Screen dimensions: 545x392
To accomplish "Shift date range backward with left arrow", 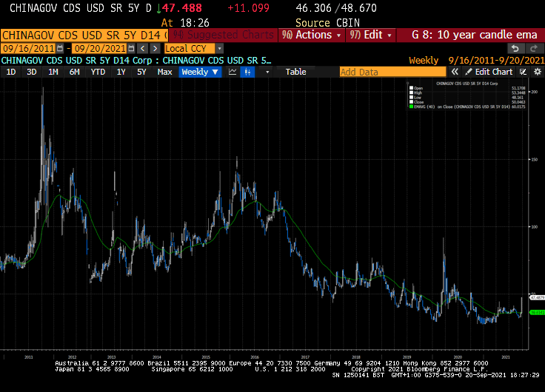I will [142, 48].
